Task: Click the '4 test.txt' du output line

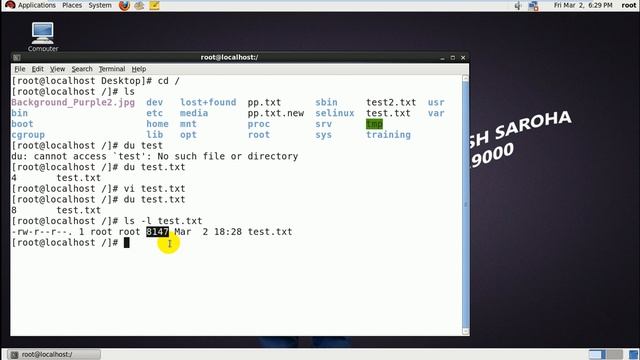Action: click(x=56, y=178)
